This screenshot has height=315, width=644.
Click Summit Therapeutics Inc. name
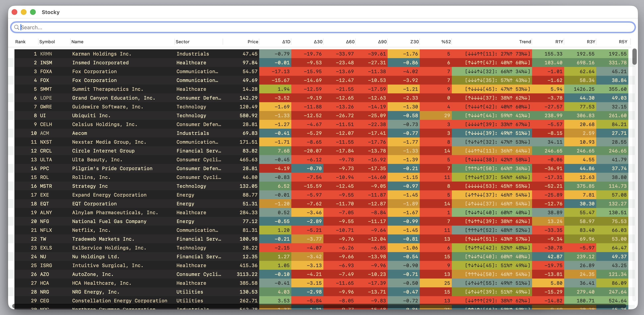108,89
